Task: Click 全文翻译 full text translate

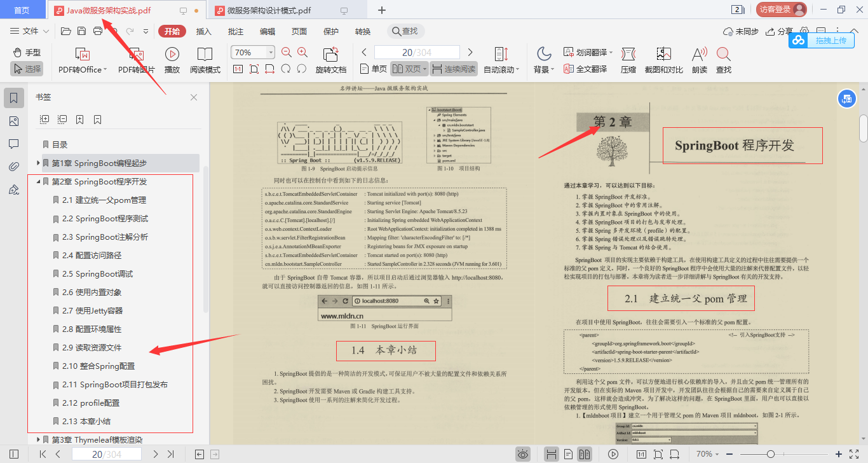Action: tap(585, 69)
